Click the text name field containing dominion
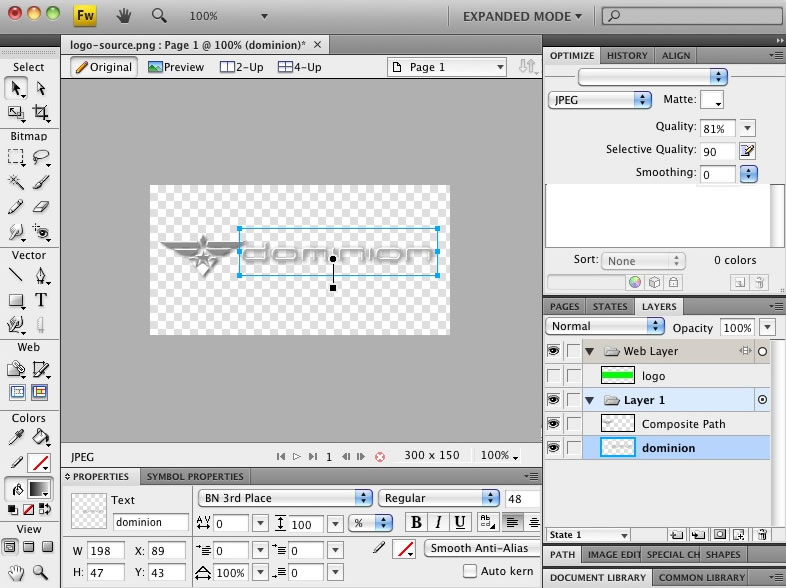Viewport: 786px width, 588px height. pos(150,522)
